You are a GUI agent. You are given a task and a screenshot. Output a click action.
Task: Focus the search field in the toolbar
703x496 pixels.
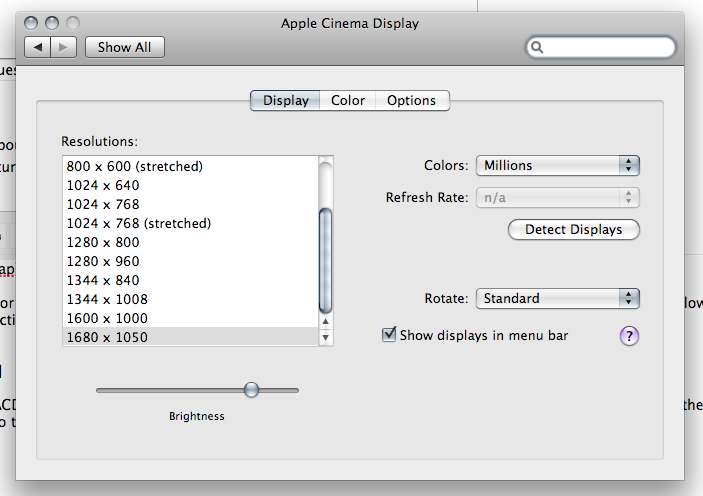click(x=601, y=47)
